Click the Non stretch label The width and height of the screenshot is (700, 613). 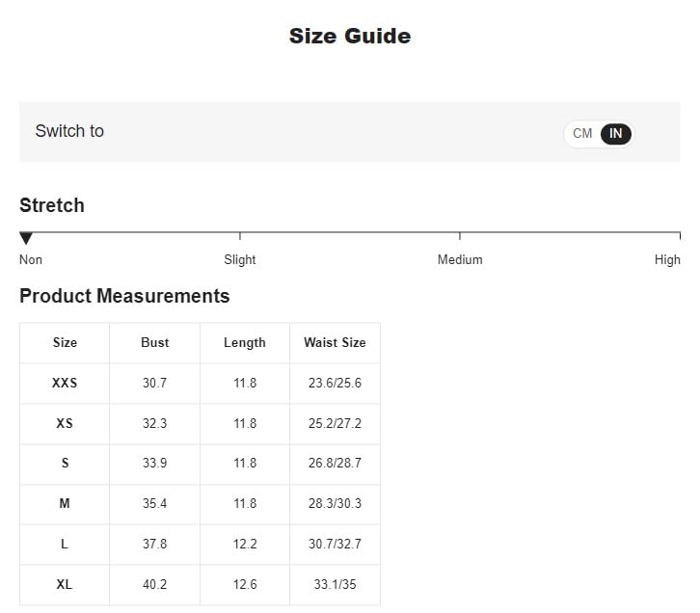(x=31, y=259)
